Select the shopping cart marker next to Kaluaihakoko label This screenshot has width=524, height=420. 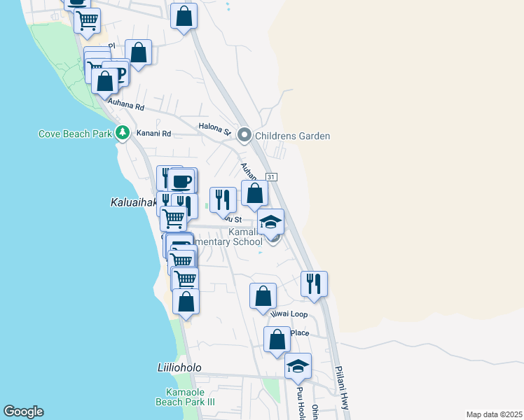coord(174,219)
